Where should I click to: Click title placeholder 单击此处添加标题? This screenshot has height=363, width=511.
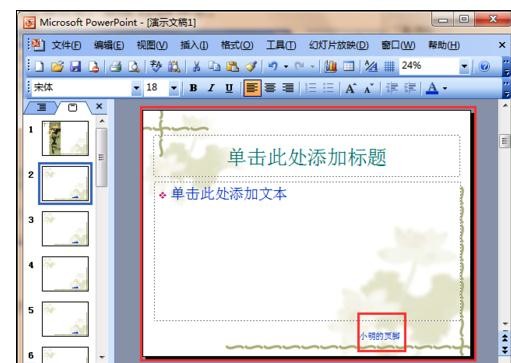coord(307,157)
